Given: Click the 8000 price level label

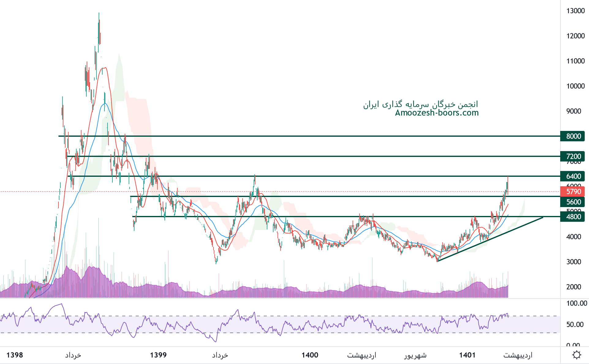Looking at the screenshot, I should coord(573,136).
